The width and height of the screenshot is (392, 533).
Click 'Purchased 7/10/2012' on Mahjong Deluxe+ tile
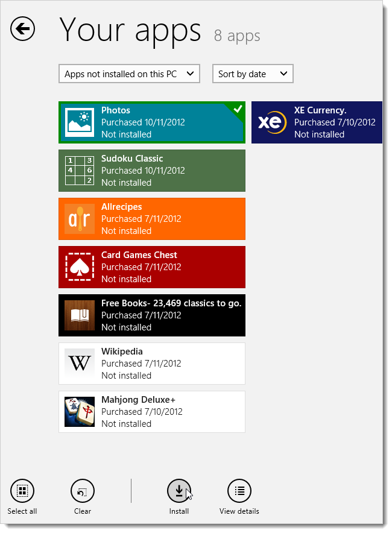[142, 412]
